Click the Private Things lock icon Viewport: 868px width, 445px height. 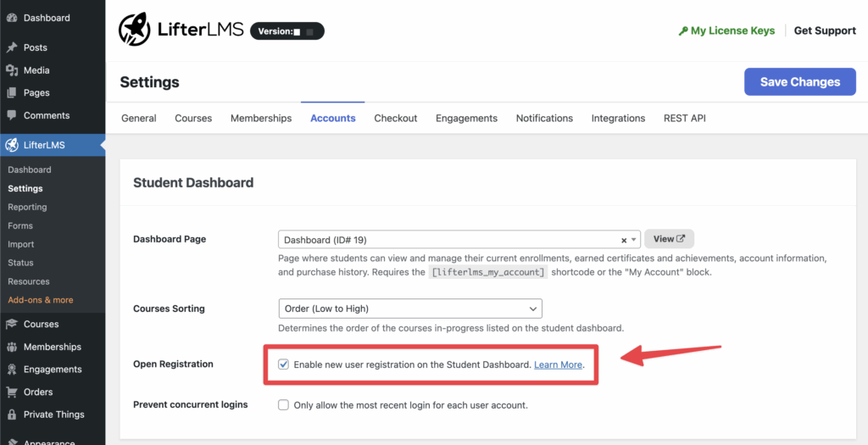click(12, 414)
